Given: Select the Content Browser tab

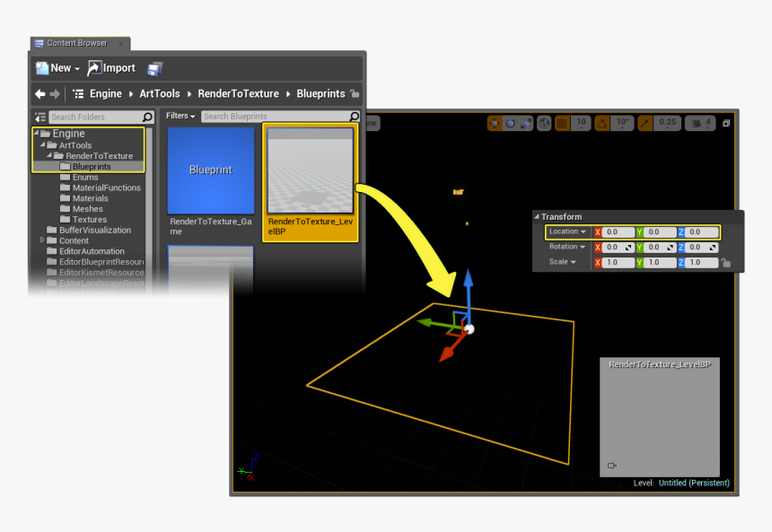Looking at the screenshot, I should 79,43.
